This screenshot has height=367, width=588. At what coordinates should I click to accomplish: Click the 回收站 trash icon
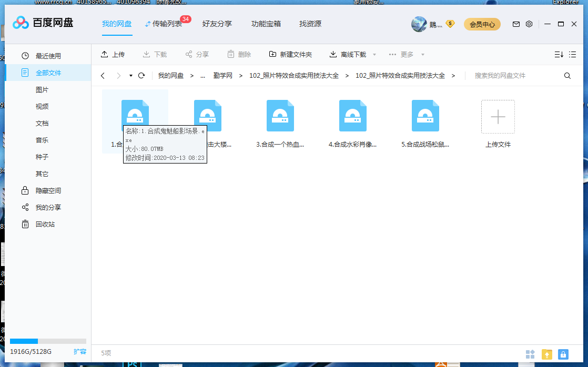(x=25, y=224)
